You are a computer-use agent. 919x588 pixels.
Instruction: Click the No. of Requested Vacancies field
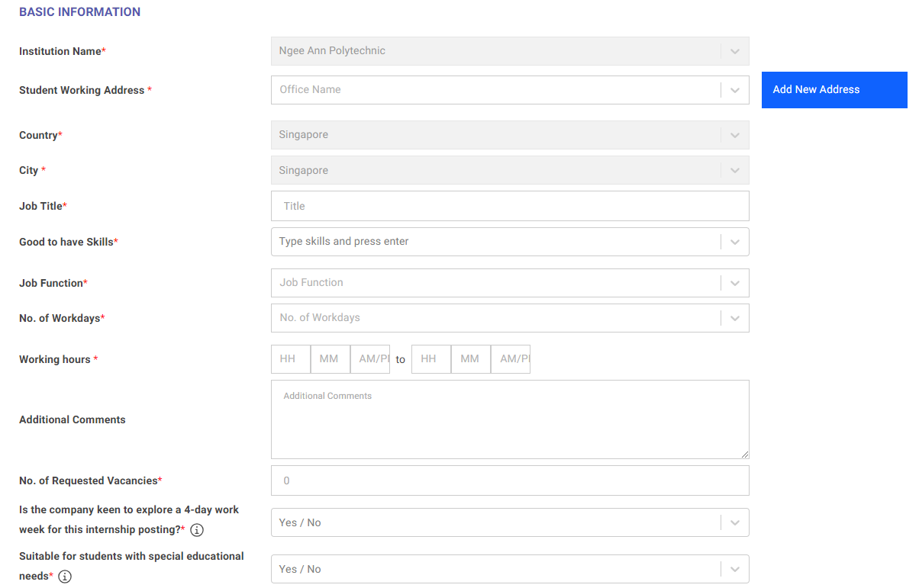point(510,480)
